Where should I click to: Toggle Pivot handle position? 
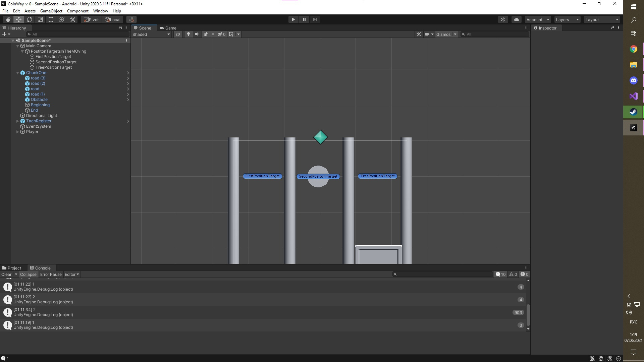(91, 19)
